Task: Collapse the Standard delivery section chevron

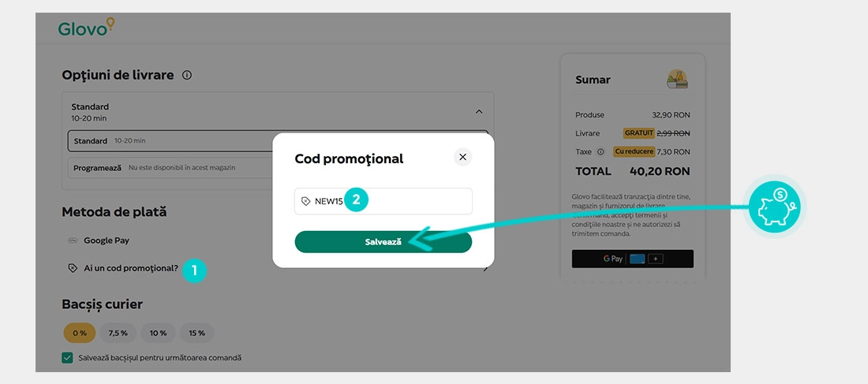Action: pos(479,112)
